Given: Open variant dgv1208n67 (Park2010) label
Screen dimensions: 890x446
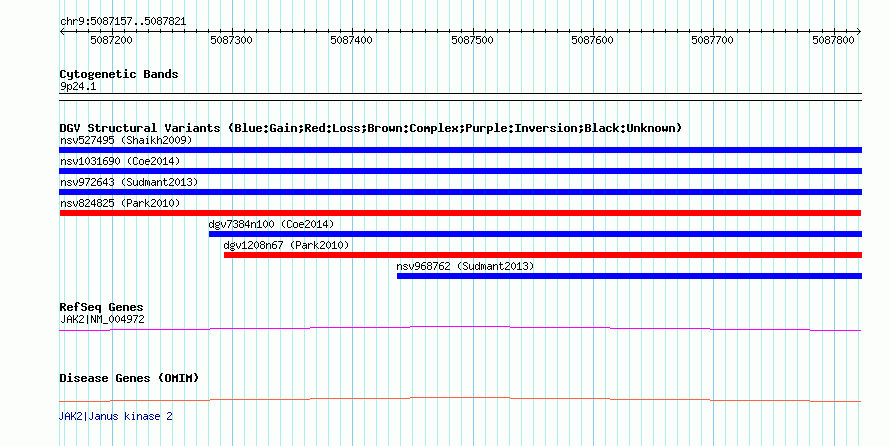Looking at the screenshot, I should 286,245.
